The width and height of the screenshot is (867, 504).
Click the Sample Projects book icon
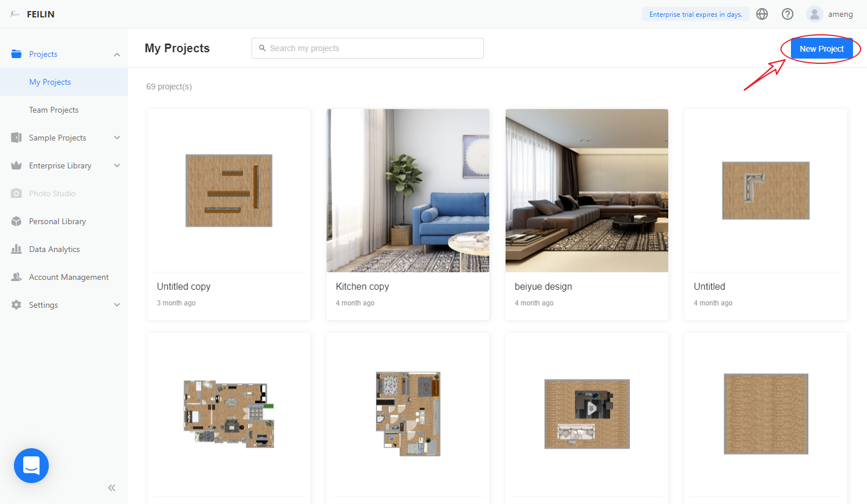[16, 138]
